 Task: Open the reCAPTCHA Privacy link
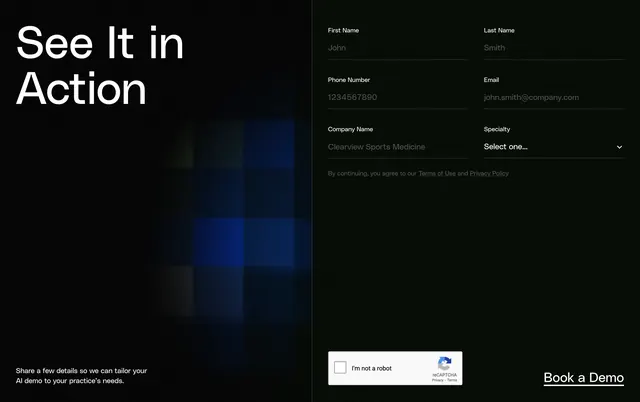pyautogui.click(x=438, y=380)
